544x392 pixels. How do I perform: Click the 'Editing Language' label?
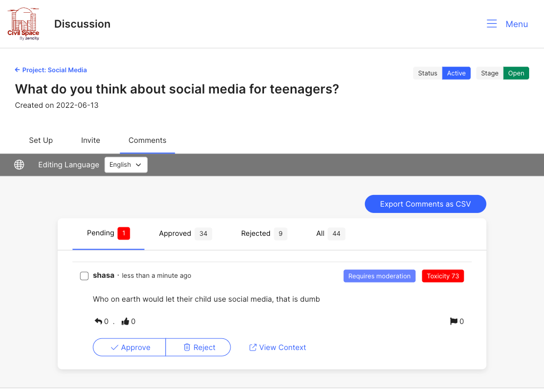coord(69,165)
